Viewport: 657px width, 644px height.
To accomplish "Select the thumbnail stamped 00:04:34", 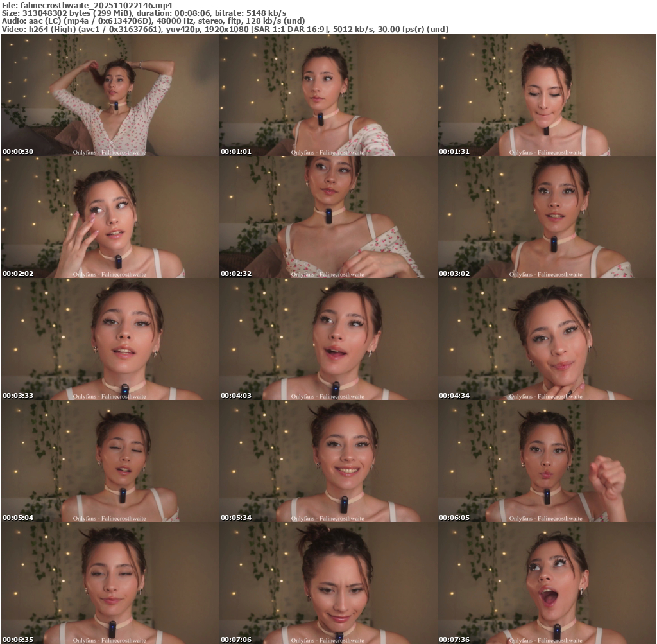I will pyautogui.click(x=547, y=339).
